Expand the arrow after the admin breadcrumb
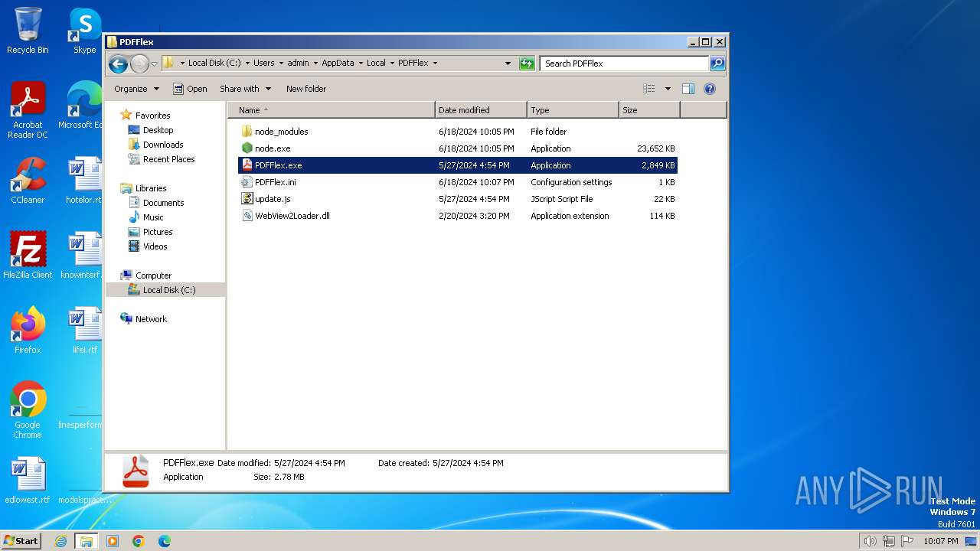Image resolution: width=980 pixels, height=551 pixels. [315, 64]
